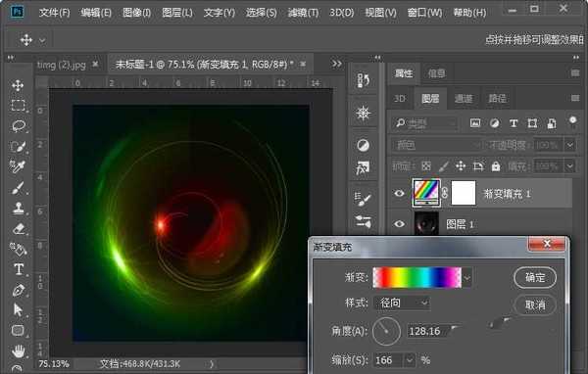Image resolution: width=588 pixels, height=374 pixels.
Task: Select the Hand tool
Action: coord(18,351)
